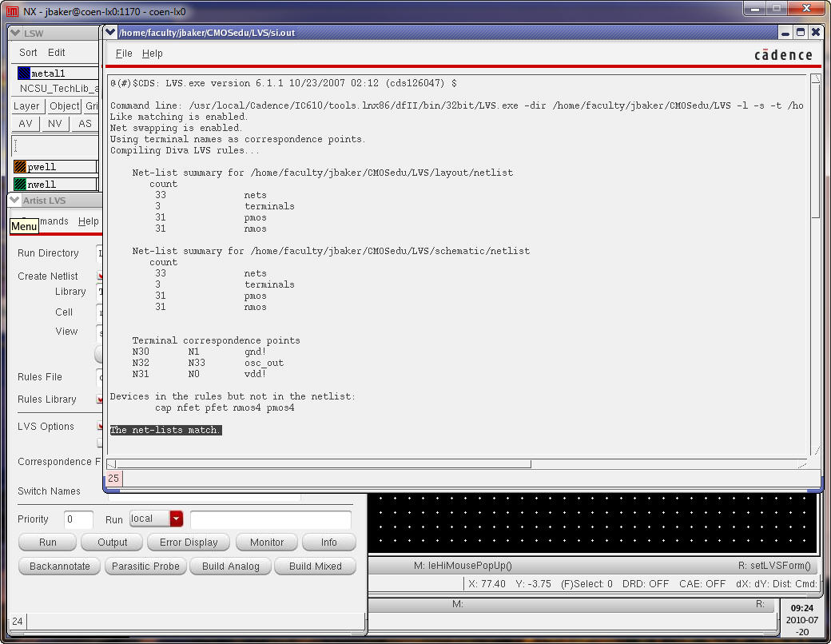Open the Help menu in si.out
The width and height of the screenshot is (831, 644).
pyautogui.click(x=152, y=54)
